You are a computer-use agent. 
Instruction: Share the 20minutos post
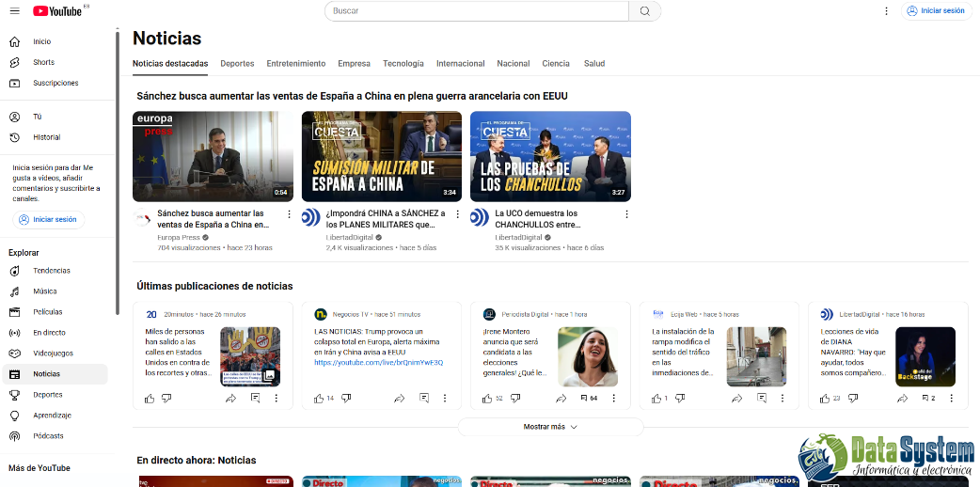coord(230,399)
